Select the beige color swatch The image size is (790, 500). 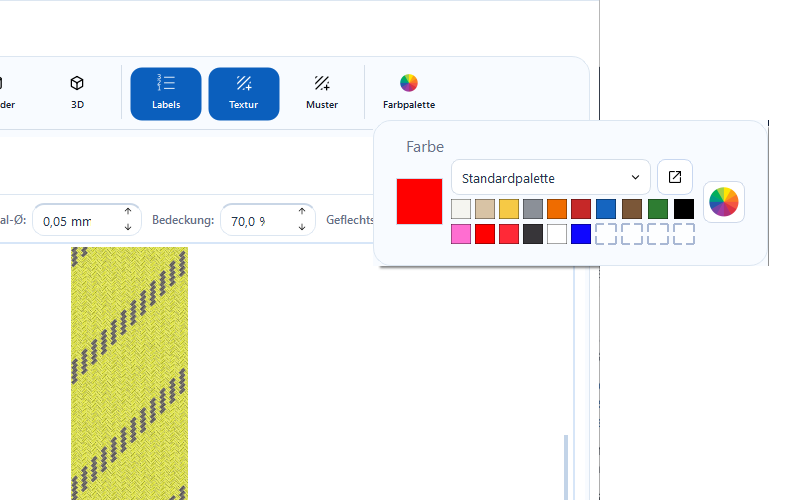485,209
